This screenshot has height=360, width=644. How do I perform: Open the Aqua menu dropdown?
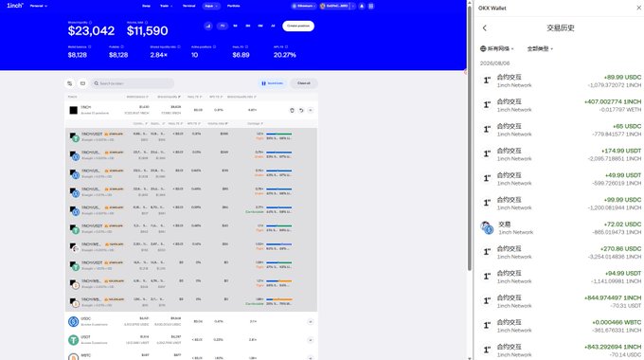210,7
